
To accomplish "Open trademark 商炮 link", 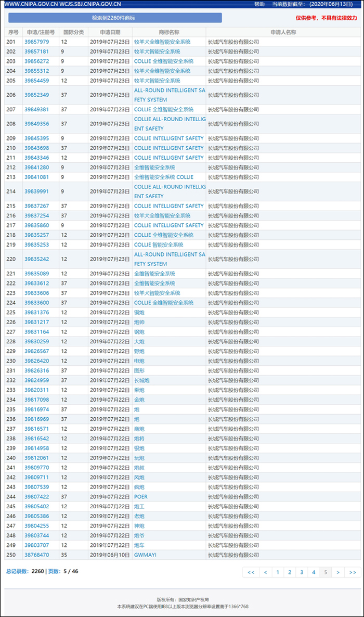I will 139,429.
